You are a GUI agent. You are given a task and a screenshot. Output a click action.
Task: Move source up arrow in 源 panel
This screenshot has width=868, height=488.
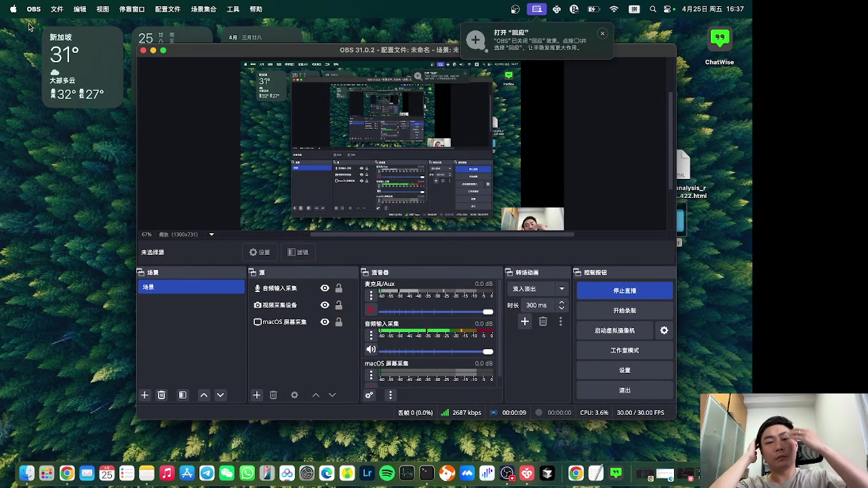tap(315, 395)
